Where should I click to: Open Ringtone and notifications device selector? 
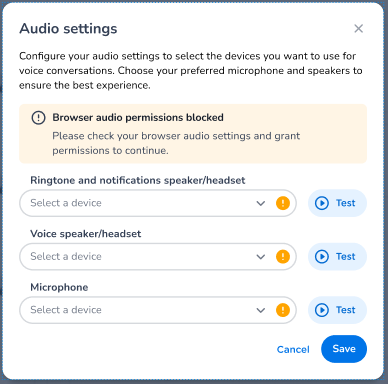[158, 203]
